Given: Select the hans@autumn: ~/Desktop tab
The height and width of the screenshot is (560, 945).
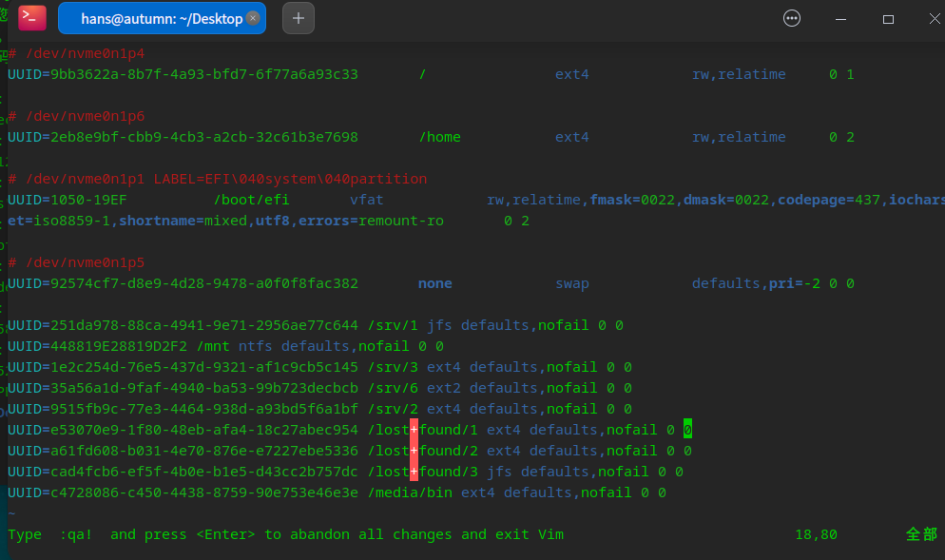Looking at the screenshot, I should 162,18.
